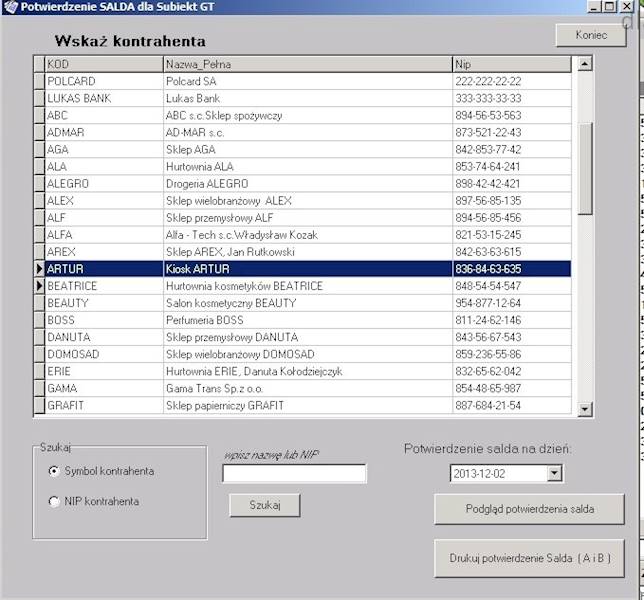Image resolution: width=644 pixels, height=600 pixels.
Task: Click Alfa - Tech s.c.Władysław Kozak cell
Action: coord(308,235)
